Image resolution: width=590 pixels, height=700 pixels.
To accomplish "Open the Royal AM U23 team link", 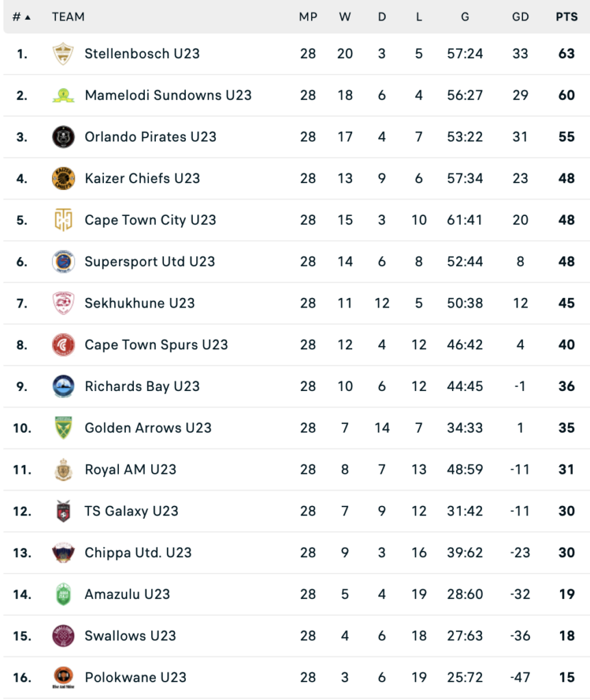I will [131, 470].
